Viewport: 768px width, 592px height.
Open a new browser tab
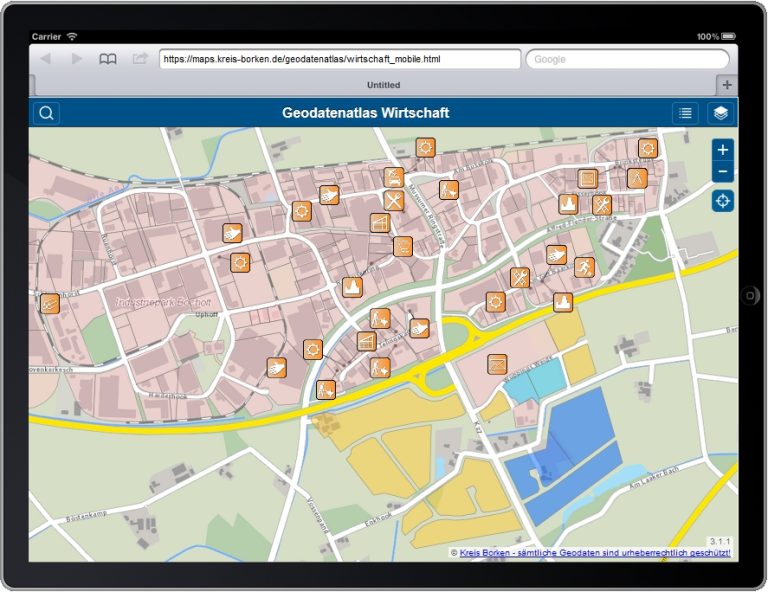(727, 85)
